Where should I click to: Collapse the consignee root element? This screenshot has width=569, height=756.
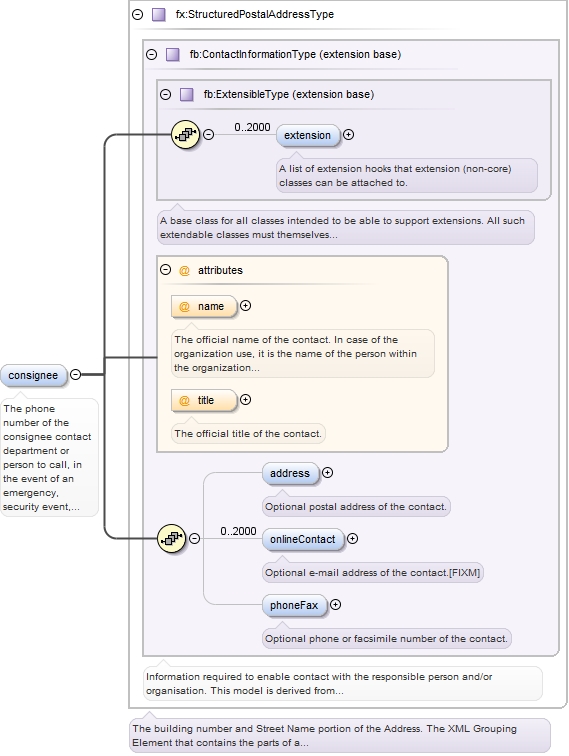(x=76, y=374)
